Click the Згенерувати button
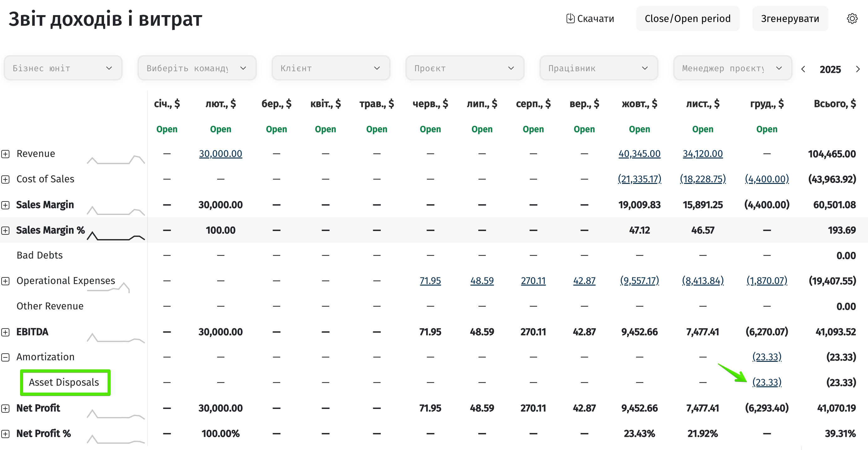This screenshot has height=450, width=868. click(790, 19)
